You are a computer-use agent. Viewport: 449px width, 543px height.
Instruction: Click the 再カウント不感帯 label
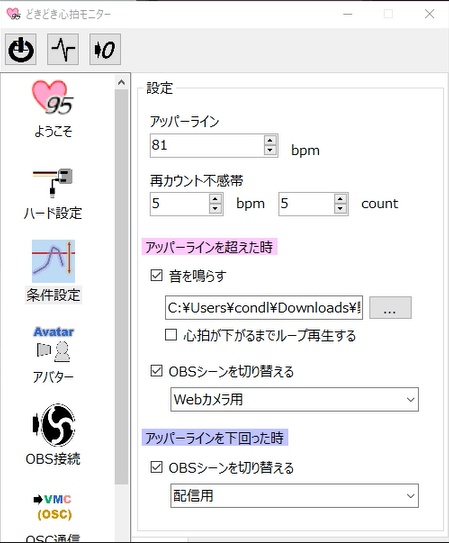[197, 181]
